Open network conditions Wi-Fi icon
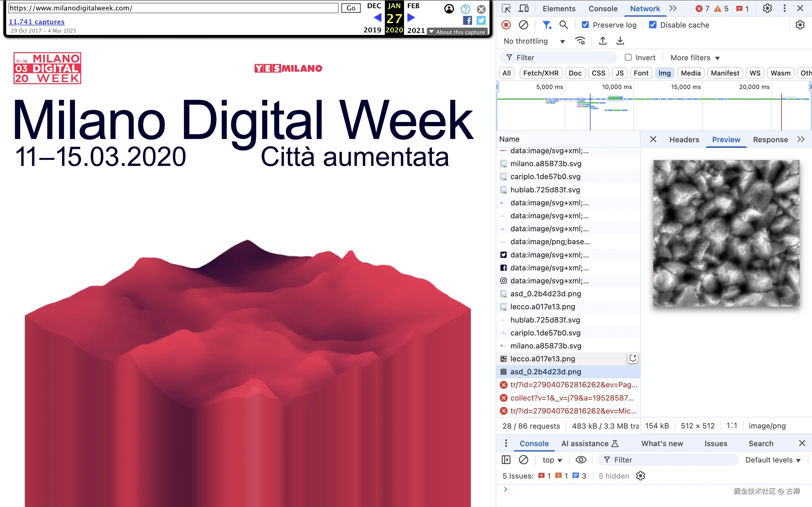 (x=580, y=41)
